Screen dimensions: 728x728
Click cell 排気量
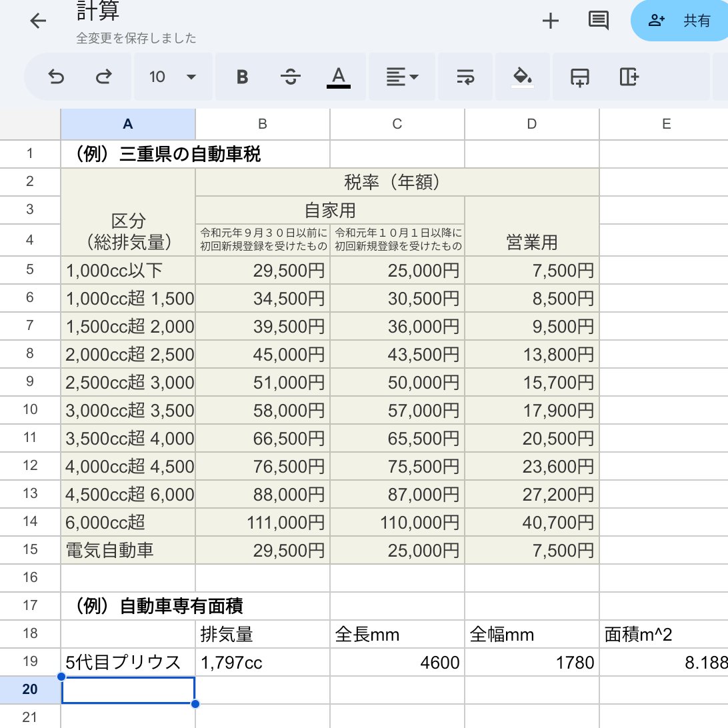262,634
